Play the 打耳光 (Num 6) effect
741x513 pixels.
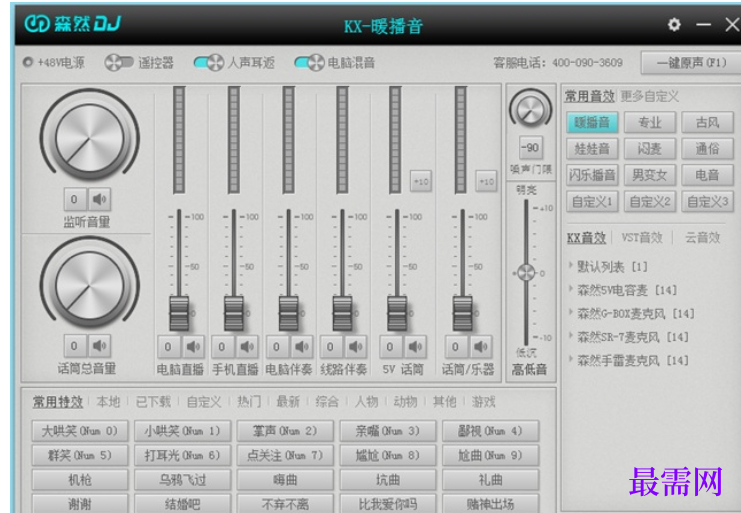point(182,455)
